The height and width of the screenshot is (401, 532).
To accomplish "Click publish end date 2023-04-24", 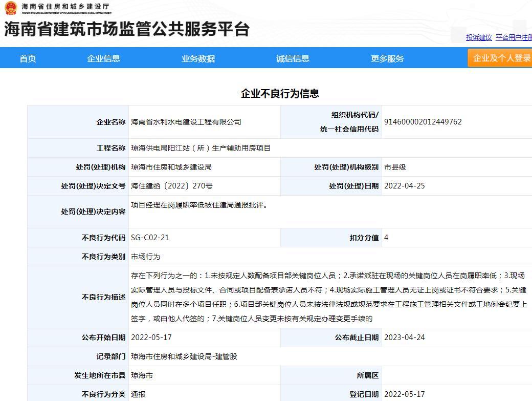I will pyautogui.click(x=405, y=337).
